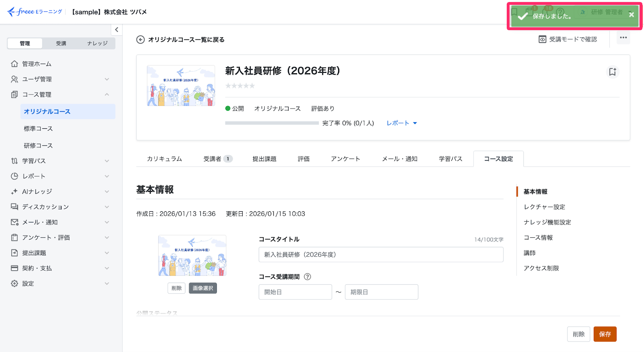644x352 pixels.
Task: Jump to コース情報 section
Action: point(538,237)
